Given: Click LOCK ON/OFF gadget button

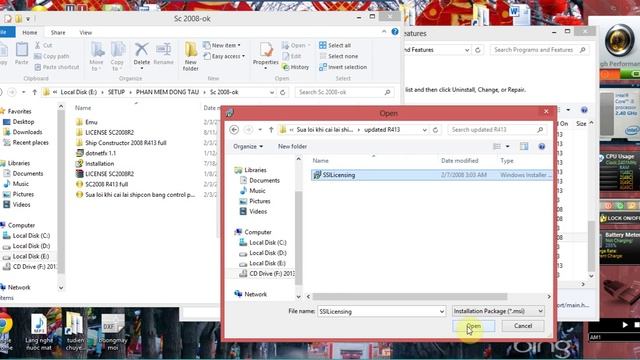Looking at the screenshot, I should pos(620,218).
